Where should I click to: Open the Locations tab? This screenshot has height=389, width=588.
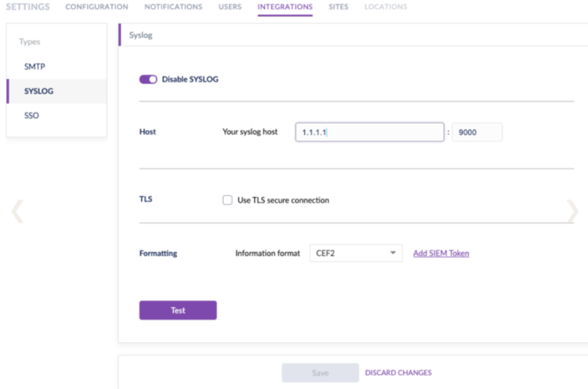click(x=385, y=7)
